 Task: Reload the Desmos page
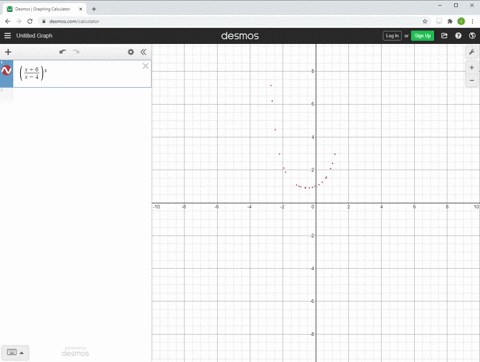[x=30, y=21]
